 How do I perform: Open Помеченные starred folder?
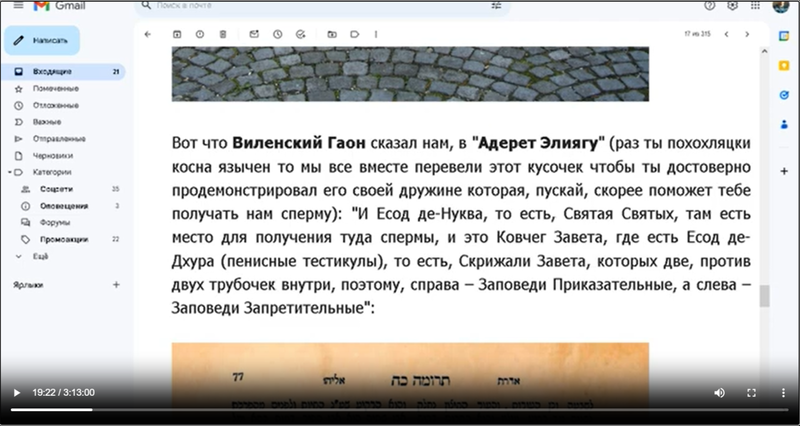coord(56,89)
